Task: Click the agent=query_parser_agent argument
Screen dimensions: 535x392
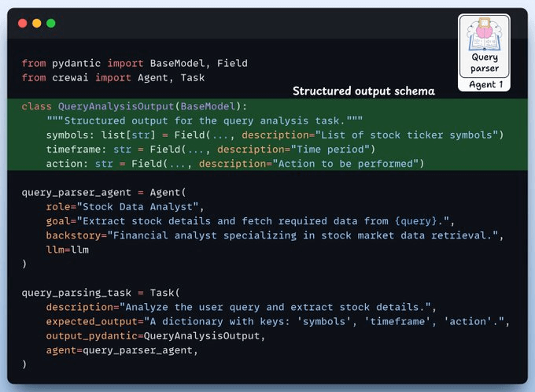Action: click(122, 349)
